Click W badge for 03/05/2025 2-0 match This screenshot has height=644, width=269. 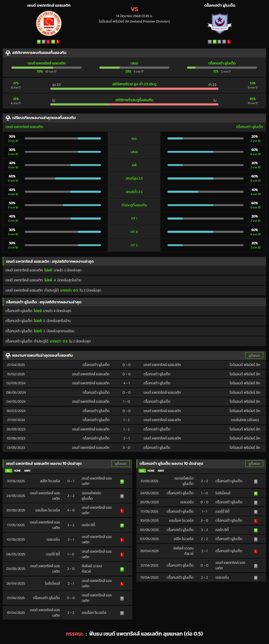tap(122, 569)
